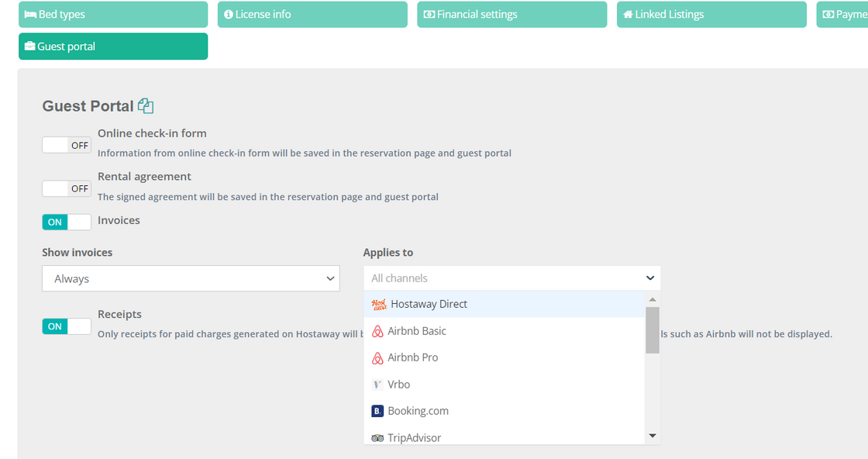The height and width of the screenshot is (459, 868).
Task: Go to the Financial settings tab
Action: (x=511, y=15)
